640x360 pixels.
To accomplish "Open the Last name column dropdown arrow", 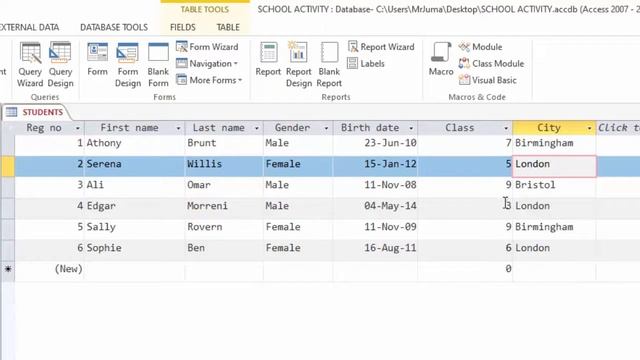I will tap(257, 128).
